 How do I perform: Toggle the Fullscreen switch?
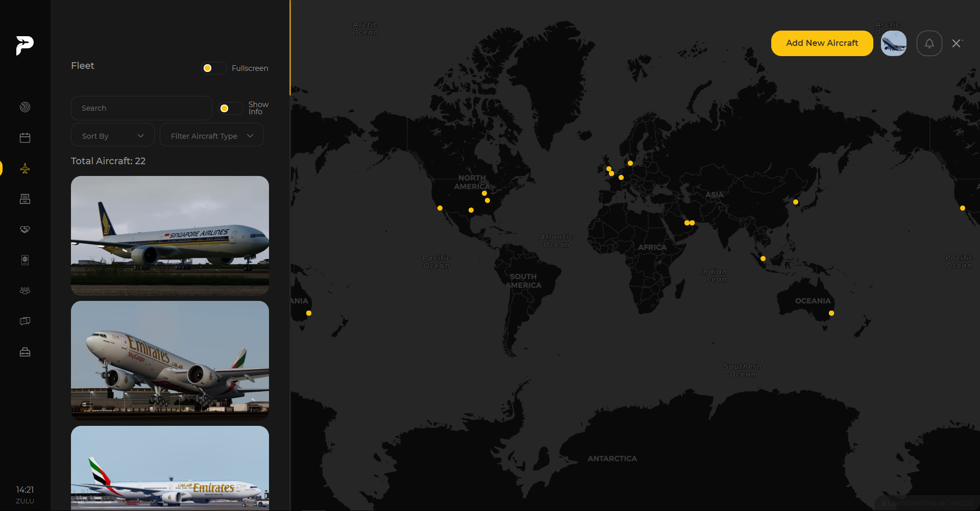pyautogui.click(x=214, y=68)
